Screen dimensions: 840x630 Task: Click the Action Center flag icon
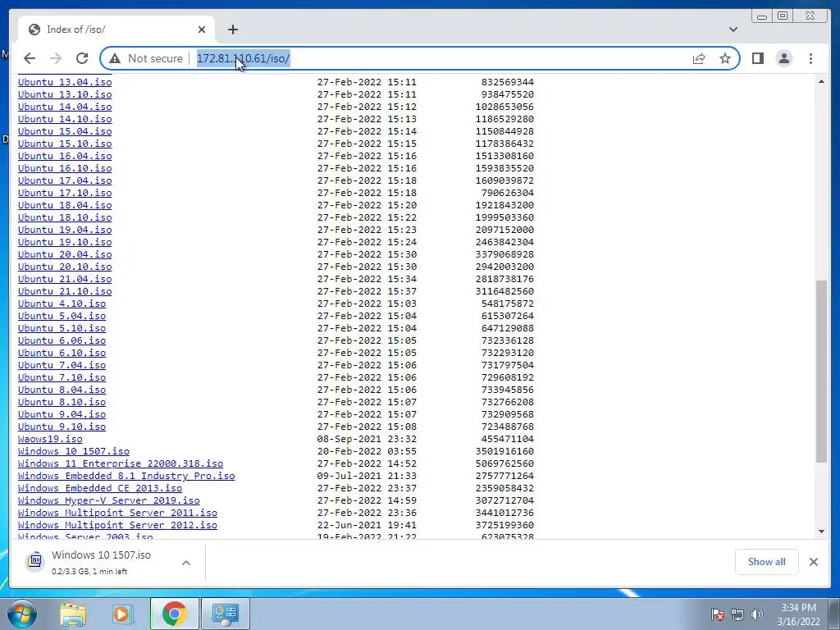click(718, 614)
